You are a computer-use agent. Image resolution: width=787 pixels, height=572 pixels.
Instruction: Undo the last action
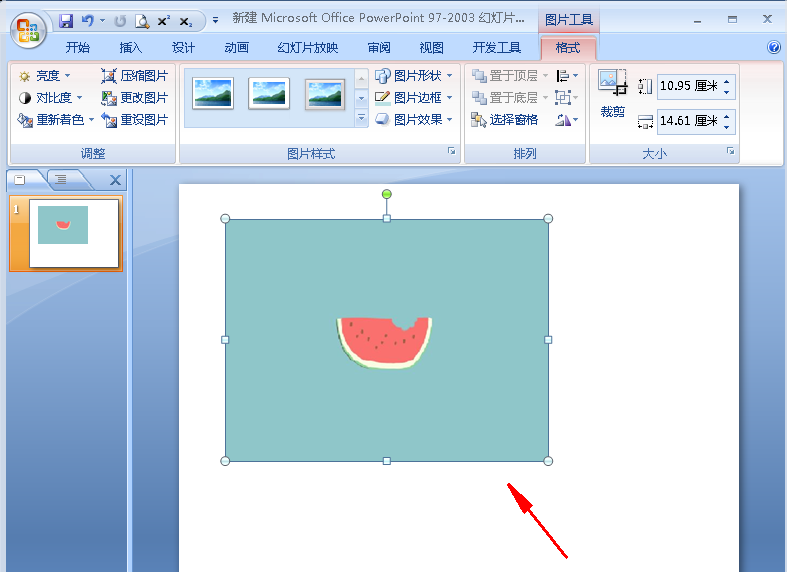coord(88,21)
